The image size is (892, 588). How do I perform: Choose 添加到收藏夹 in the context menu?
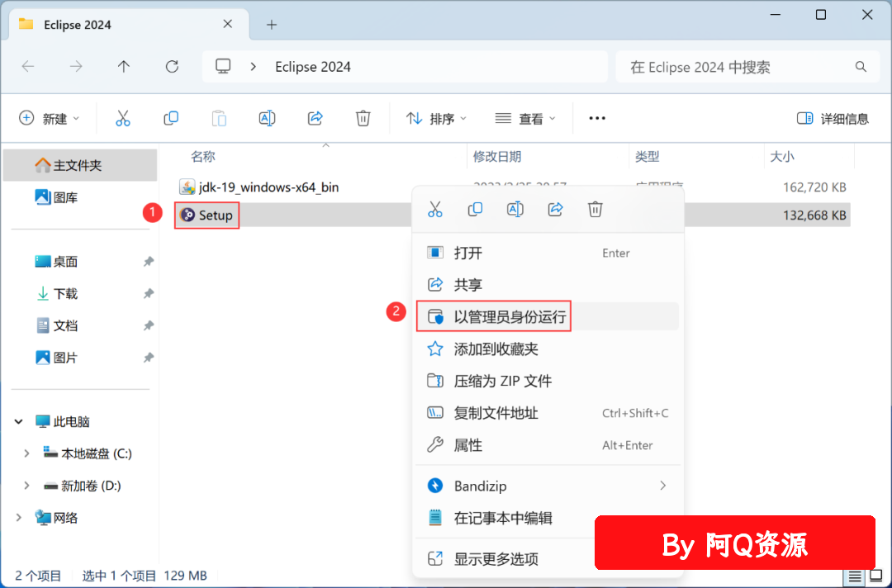[548, 349]
